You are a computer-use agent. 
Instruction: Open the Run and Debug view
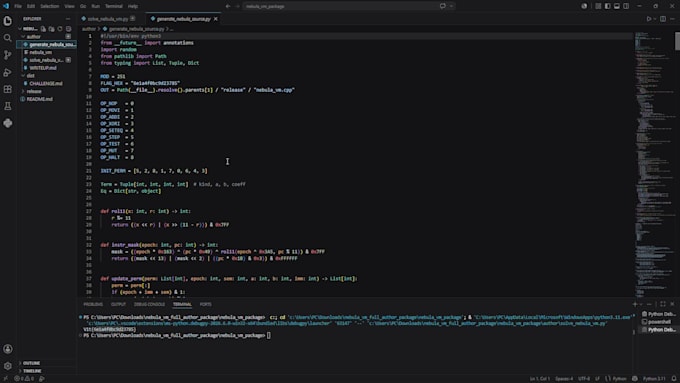[7, 72]
